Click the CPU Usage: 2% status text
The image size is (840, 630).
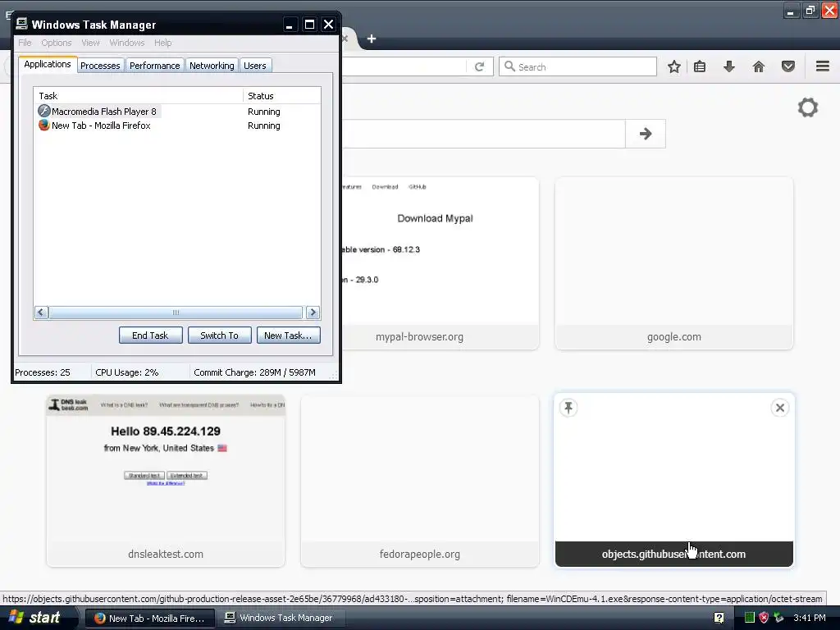click(x=127, y=372)
